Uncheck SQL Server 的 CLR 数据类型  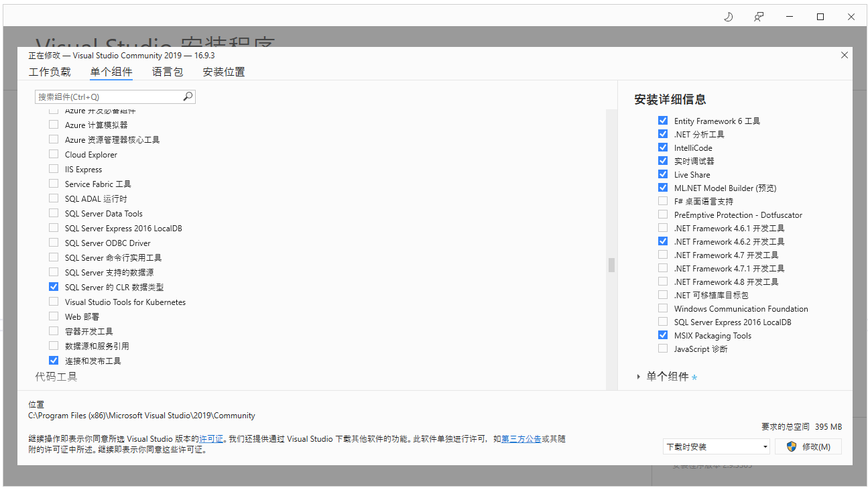tap(54, 287)
